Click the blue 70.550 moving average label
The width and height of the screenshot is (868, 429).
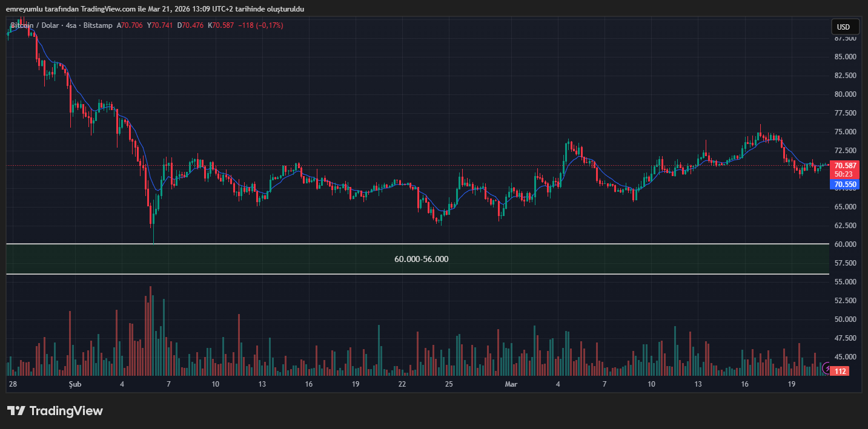pyautogui.click(x=845, y=184)
